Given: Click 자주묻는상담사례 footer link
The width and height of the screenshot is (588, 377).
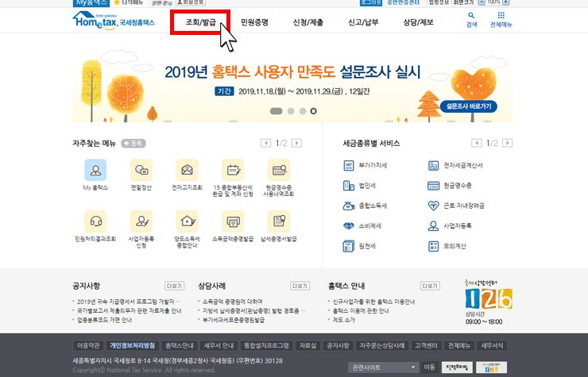Looking at the screenshot, I should [x=382, y=345].
